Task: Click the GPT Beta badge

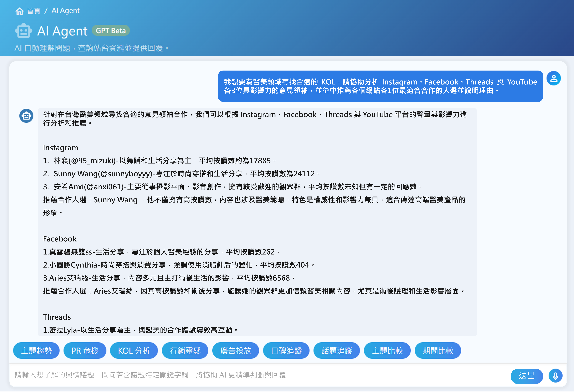Action: pos(111,31)
